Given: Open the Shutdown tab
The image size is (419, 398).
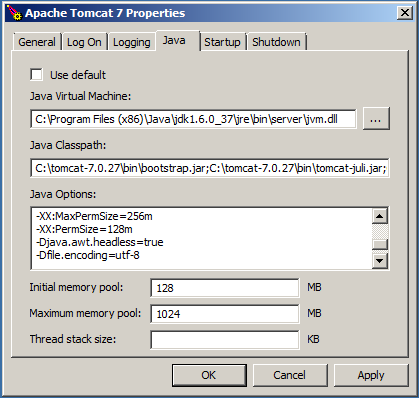Looking at the screenshot, I should (276, 42).
